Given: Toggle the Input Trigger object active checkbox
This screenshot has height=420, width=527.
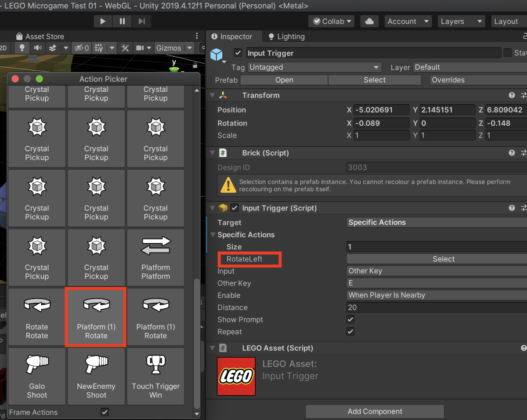Looking at the screenshot, I should click(x=238, y=53).
